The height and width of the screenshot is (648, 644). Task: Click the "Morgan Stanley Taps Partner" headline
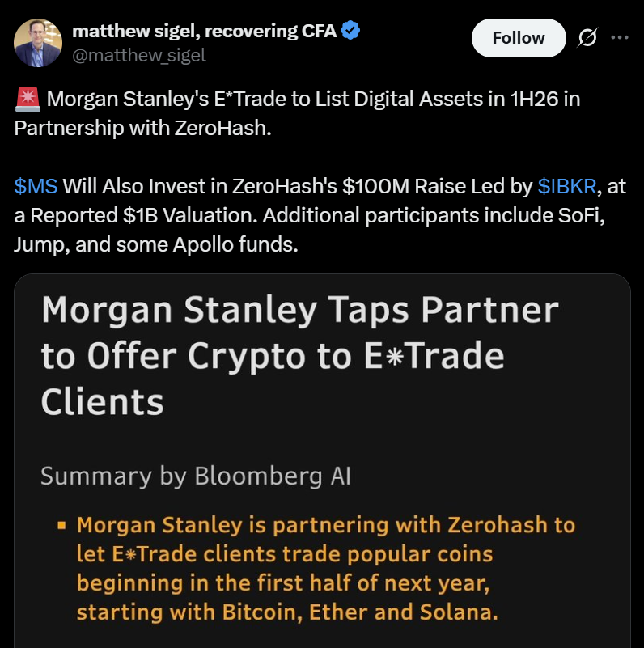point(299,311)
